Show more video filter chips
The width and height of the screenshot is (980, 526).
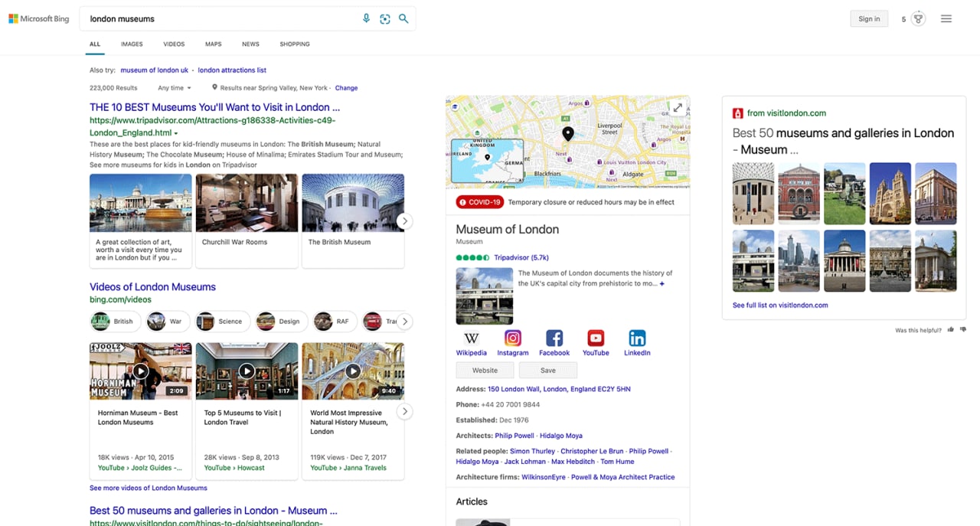tap(405, 322)
